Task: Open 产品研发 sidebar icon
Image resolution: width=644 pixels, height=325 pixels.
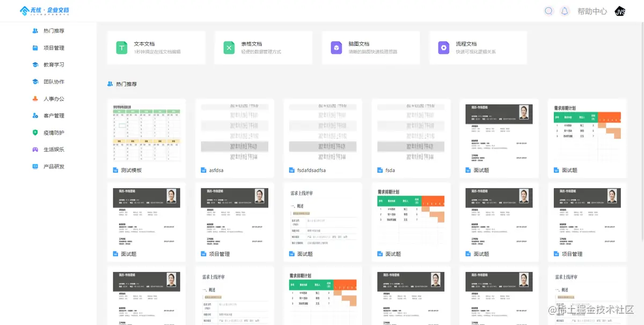Action: pos(35,167)
